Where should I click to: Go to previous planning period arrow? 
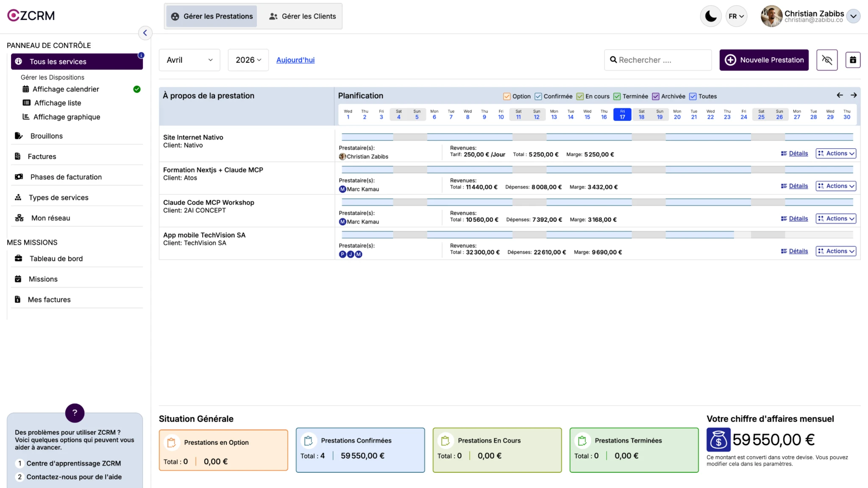pyautogui.click(x=840, y=95)
